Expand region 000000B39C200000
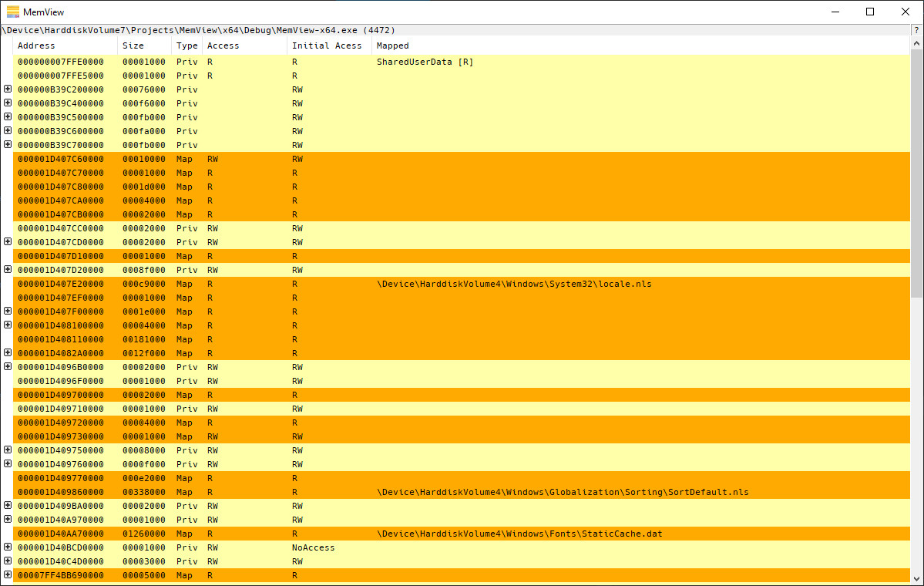Screen dimensions: 924x586 (x=8, y=89)
